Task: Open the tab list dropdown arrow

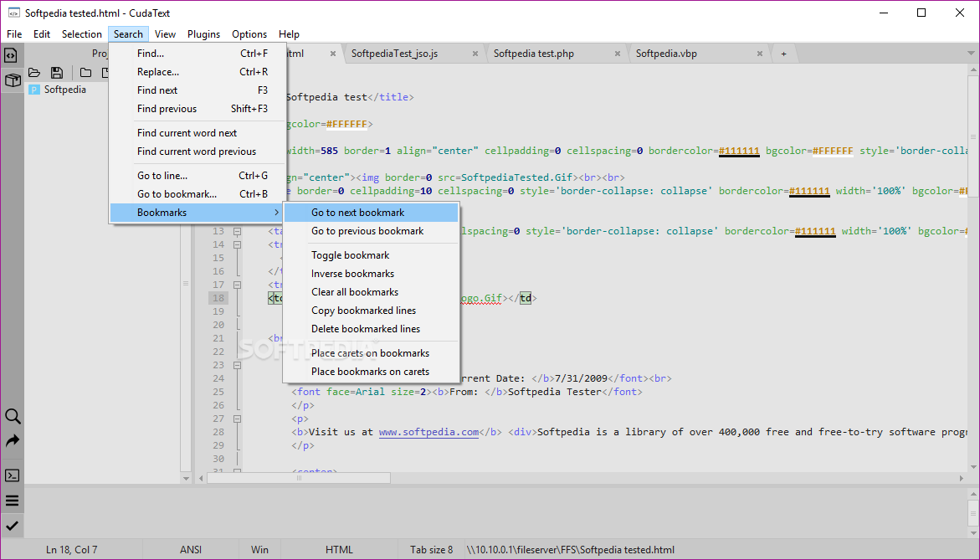Action: pos(972,54)
